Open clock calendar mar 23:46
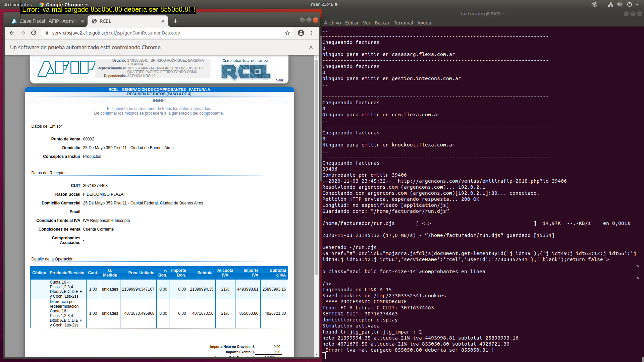Viewport: 644px width, 362px height. pos(324,4)
